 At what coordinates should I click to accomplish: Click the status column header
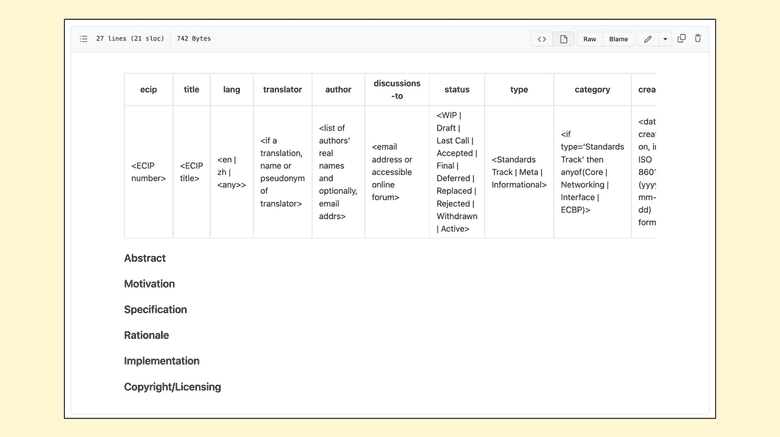click(457, 90)
